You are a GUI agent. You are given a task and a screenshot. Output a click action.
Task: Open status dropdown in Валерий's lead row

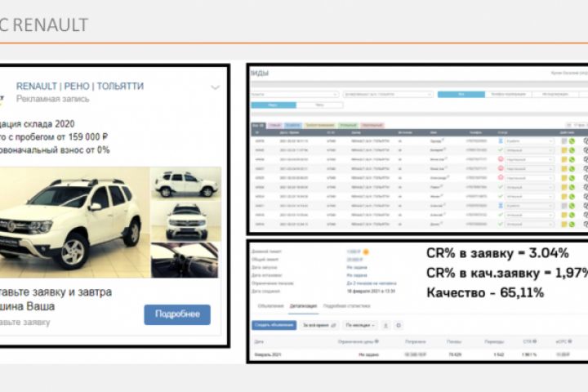point(529,150)
